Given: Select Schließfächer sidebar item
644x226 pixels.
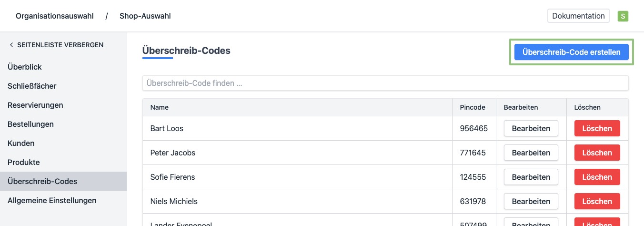Looking at the screenshot, I should point(32,86).
